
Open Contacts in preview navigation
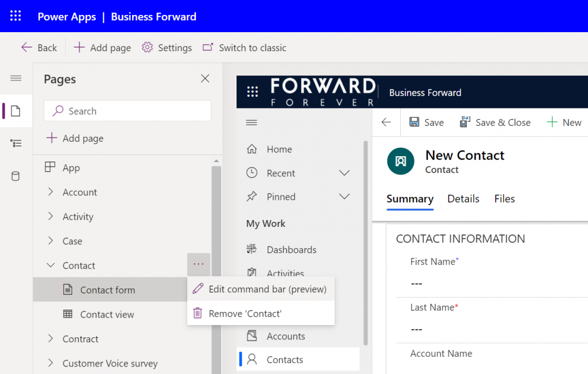[x=299, y=360]
